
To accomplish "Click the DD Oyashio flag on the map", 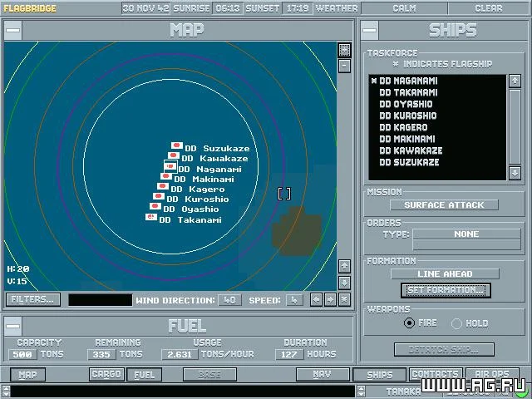I will pos(155,206).
